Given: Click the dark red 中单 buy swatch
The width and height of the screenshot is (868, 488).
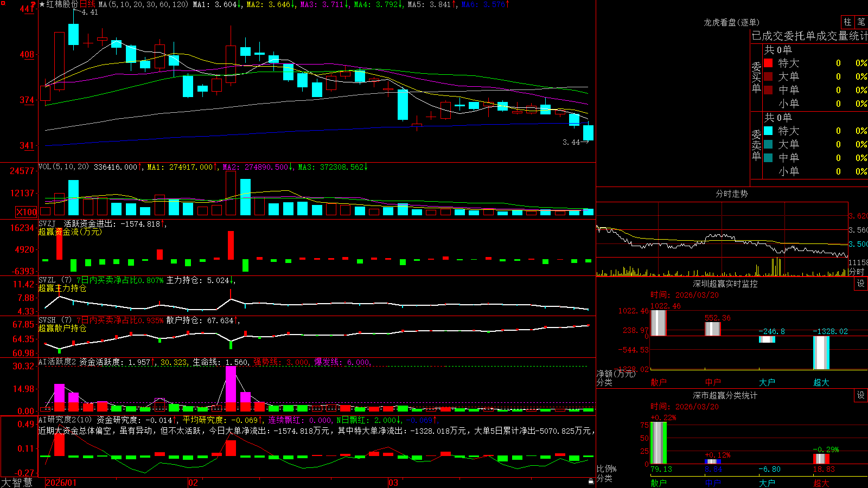Looking at the screenshot, I should 768,90.
